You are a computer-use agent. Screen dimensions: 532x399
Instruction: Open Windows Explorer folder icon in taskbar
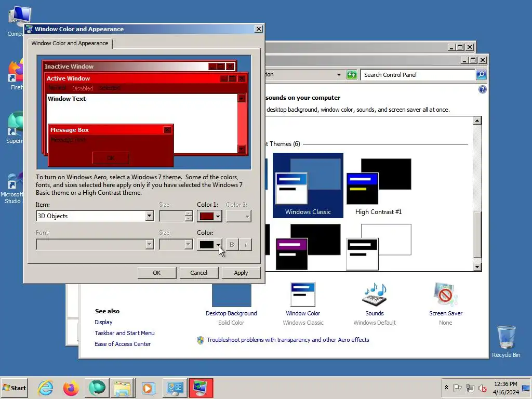pos(123,388)
